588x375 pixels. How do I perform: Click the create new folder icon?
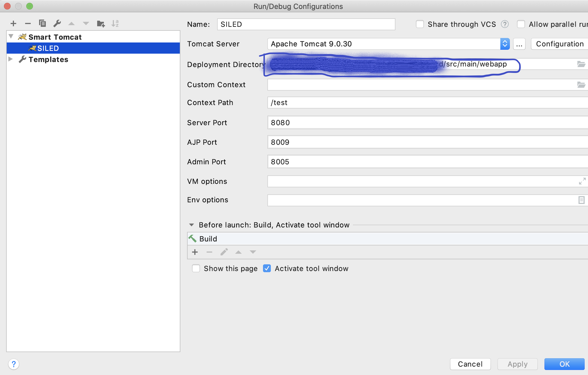(101, 23)
